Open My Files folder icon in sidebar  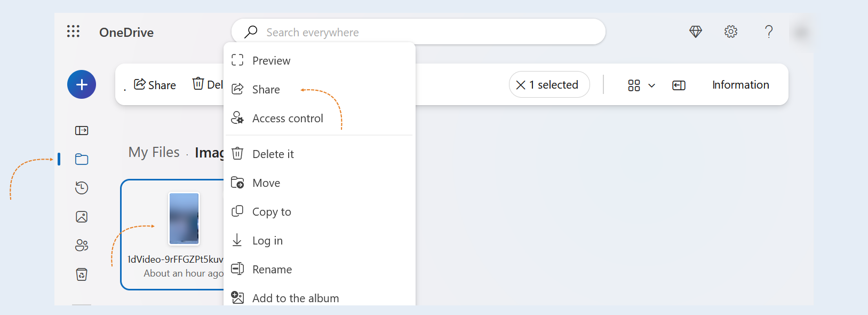[82, 159]
